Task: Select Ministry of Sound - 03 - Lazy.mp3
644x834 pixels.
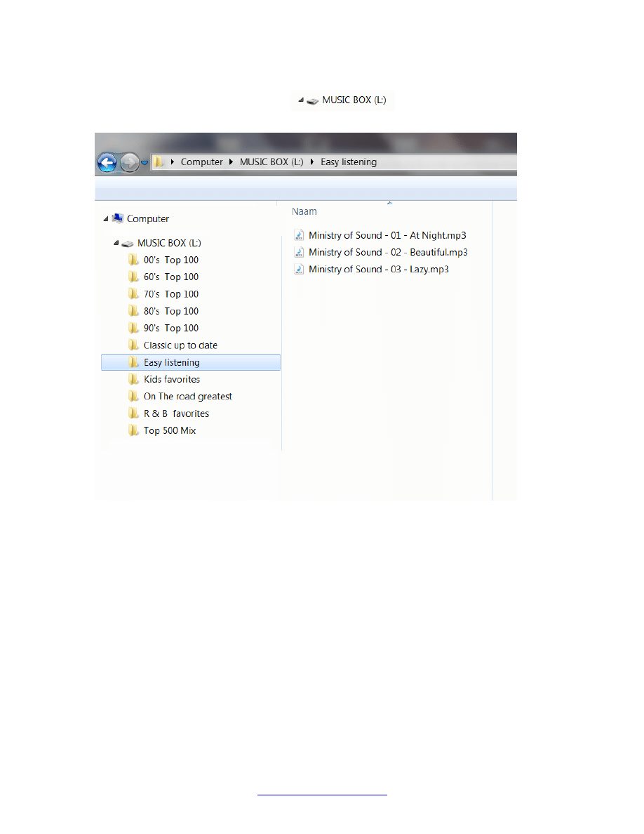Action: click(378, 270)
